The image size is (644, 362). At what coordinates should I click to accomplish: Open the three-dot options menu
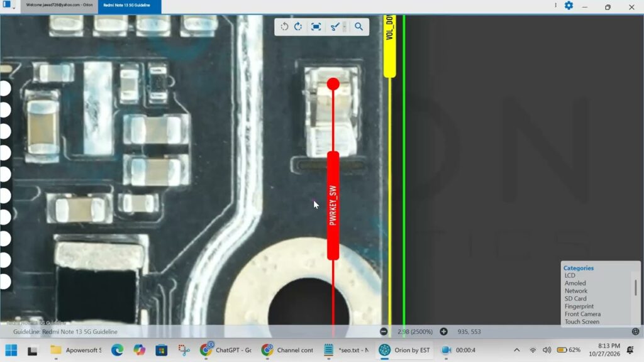click(556, 5)
